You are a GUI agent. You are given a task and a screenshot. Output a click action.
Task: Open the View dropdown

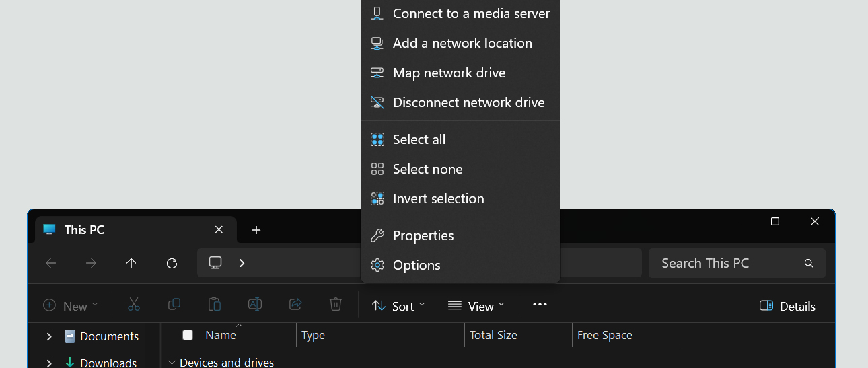coord(476,305)
